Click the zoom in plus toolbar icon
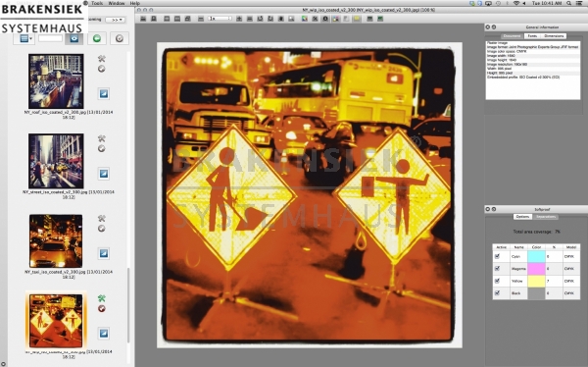588x367 pixels. pyautogui.click(x=239, y=19)
